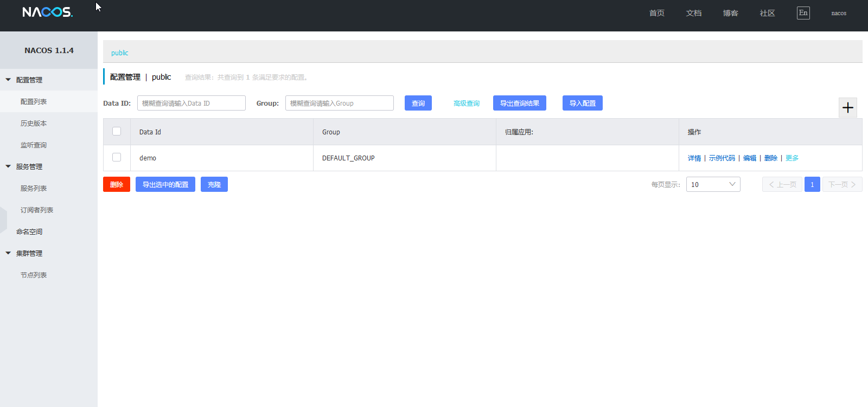Focus the Group search field
Screen dimensions: 868x407
point(340,103)
